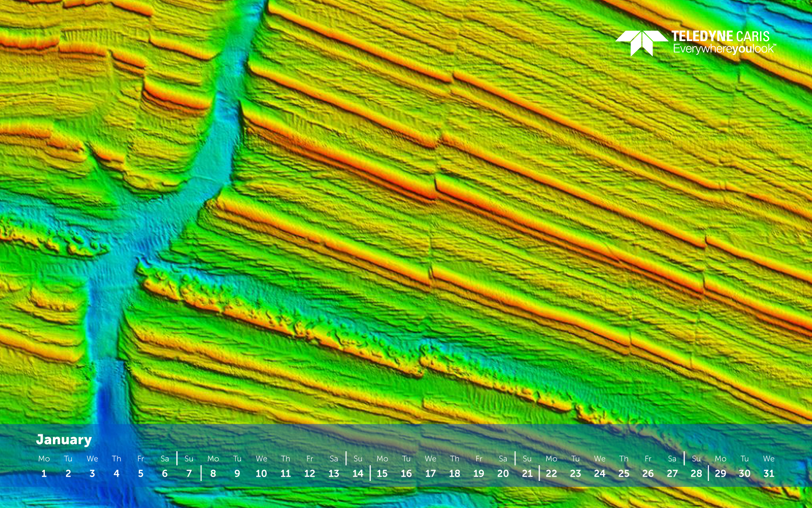Screen dimensions: 812x508
Task: Click the 'Th' label above date 11
Action: (285, 459)
